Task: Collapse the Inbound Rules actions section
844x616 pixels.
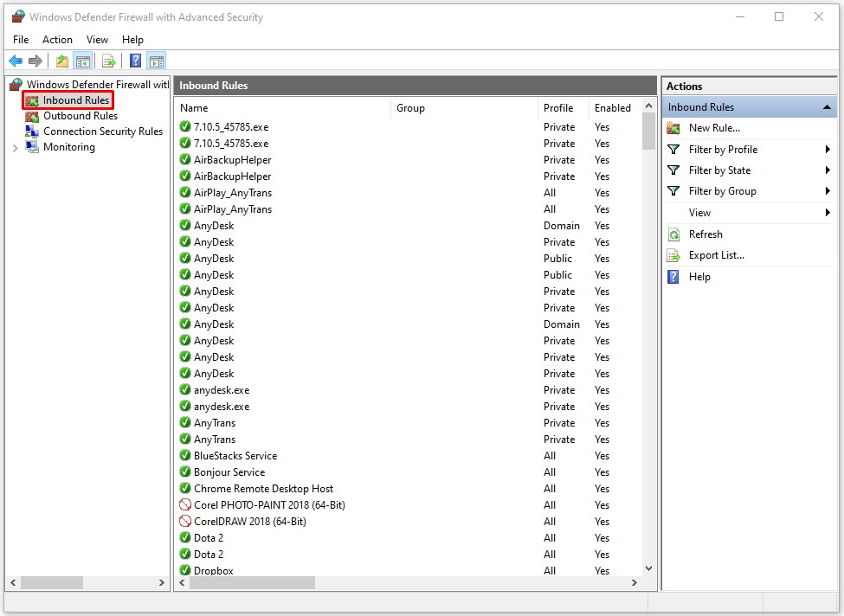Action: pyautogui.click(x=827, y=107)
